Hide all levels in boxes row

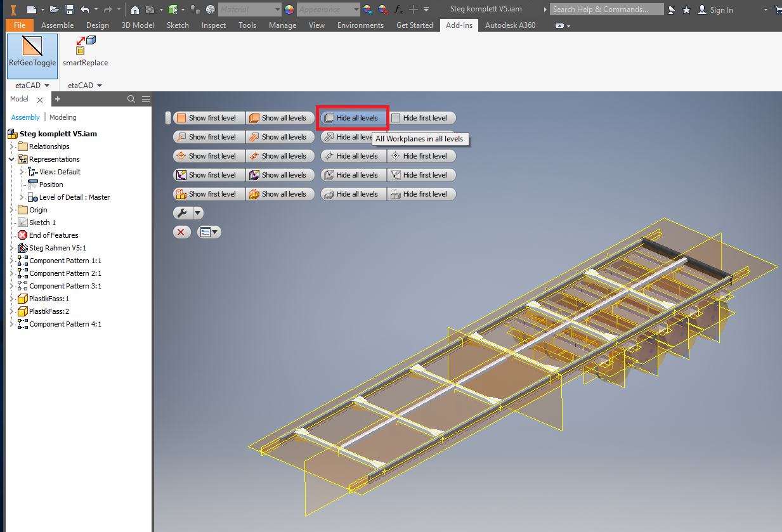point(353,194)
